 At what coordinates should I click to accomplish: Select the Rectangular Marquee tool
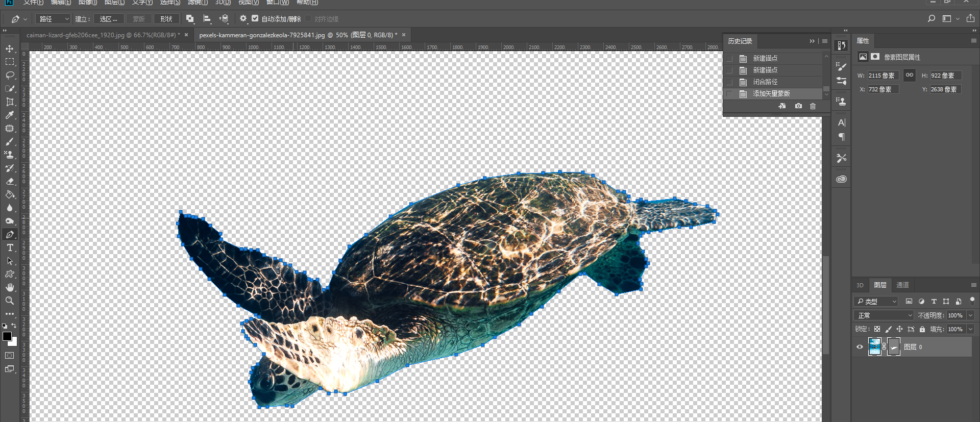coord(10,62)
